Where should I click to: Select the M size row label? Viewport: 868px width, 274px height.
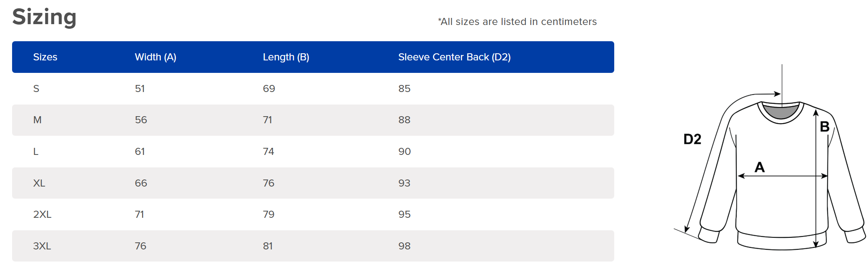point(38,120)
